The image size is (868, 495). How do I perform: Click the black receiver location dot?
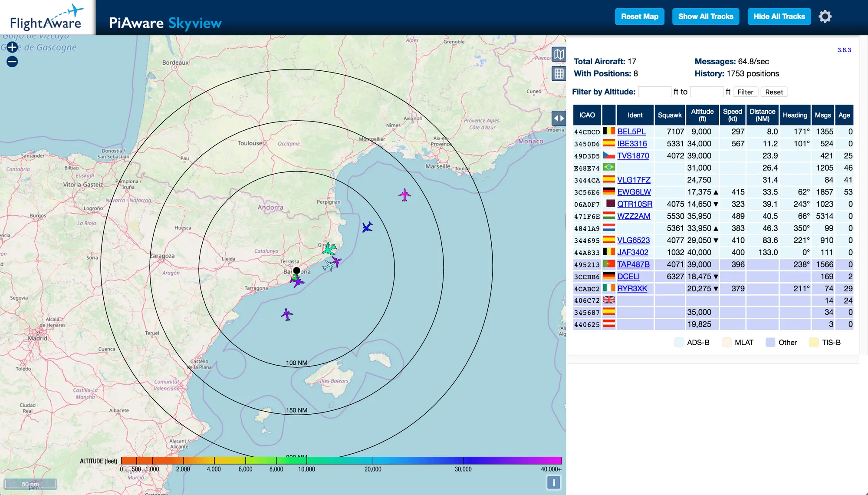tap(296, 271)
